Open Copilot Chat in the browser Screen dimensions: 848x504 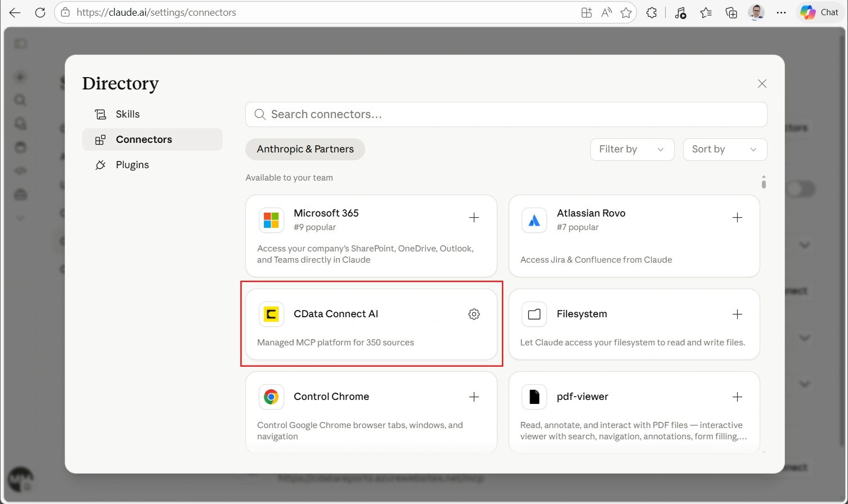[x=819, y=12]
